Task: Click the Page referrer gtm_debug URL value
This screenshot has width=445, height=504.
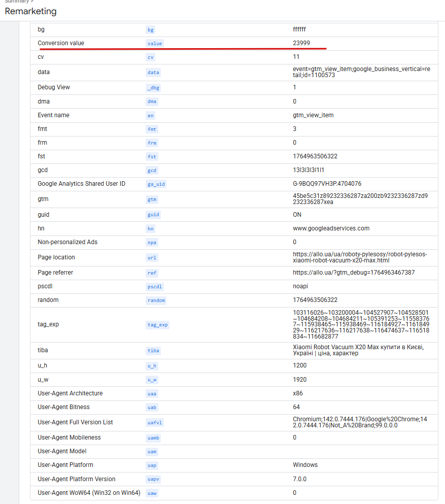Action: click(354, 273)
